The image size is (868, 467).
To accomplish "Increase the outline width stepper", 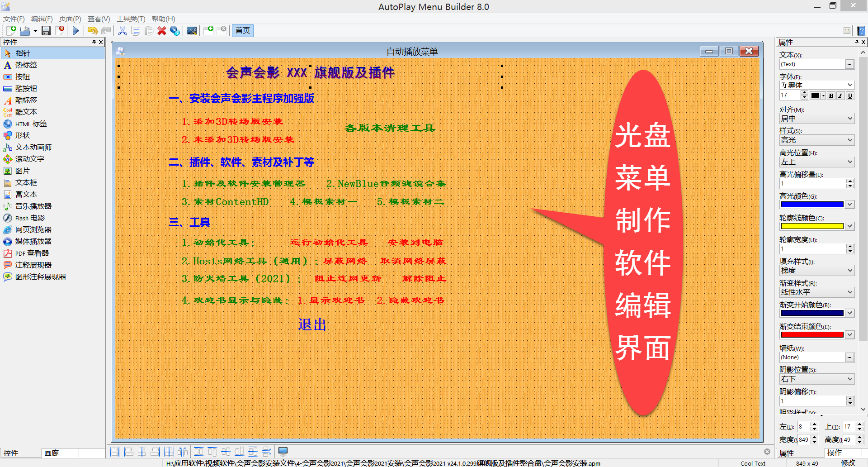I will [850, 247].
